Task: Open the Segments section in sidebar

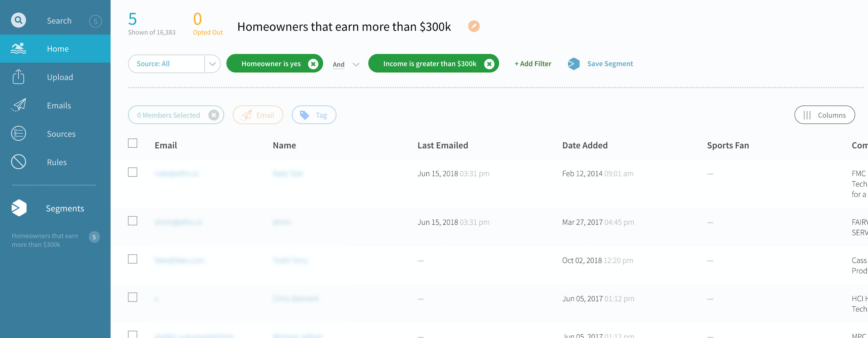Action: tap(64, 208)
